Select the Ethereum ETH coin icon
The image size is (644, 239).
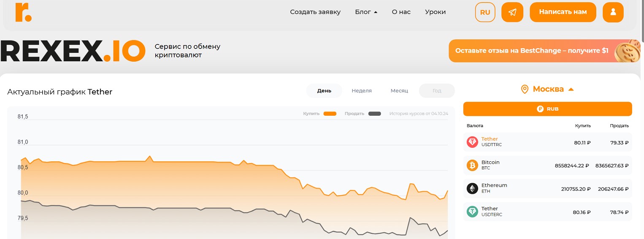[x=472, y=188]
